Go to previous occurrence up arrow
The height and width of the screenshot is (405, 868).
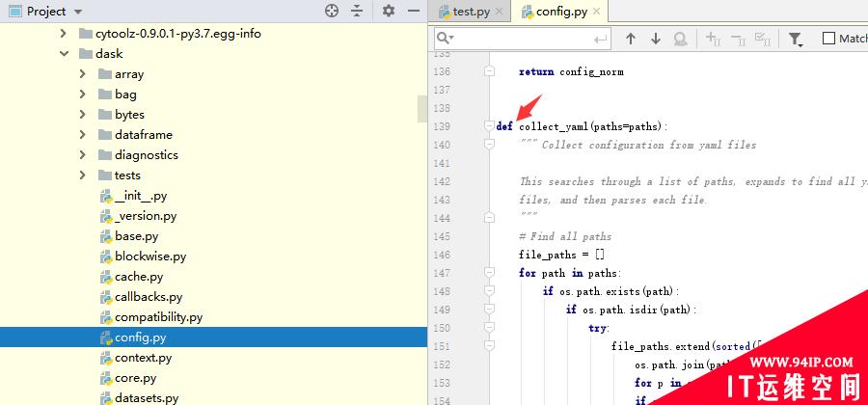pyautogui.click(x=630, y=39)
